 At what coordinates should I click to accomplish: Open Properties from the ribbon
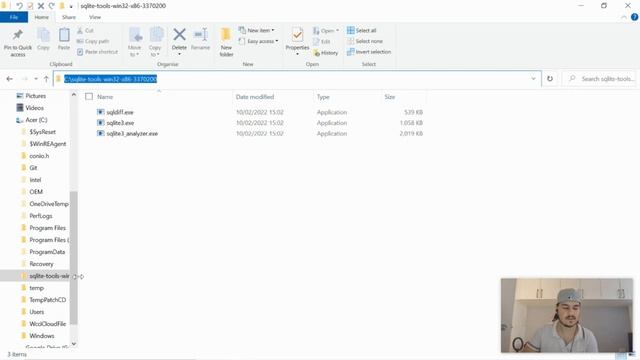[x=297, y=42]
